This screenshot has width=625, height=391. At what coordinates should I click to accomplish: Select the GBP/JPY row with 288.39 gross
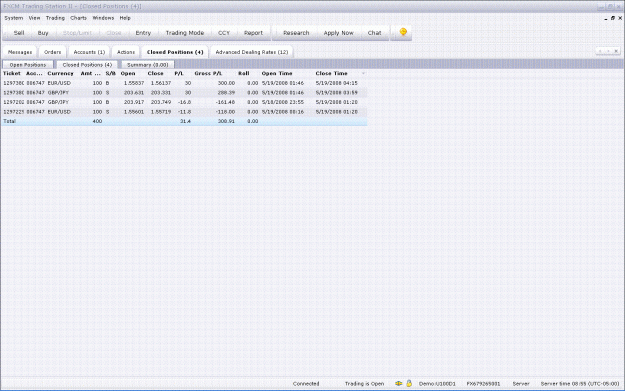[x=184, y=92]
